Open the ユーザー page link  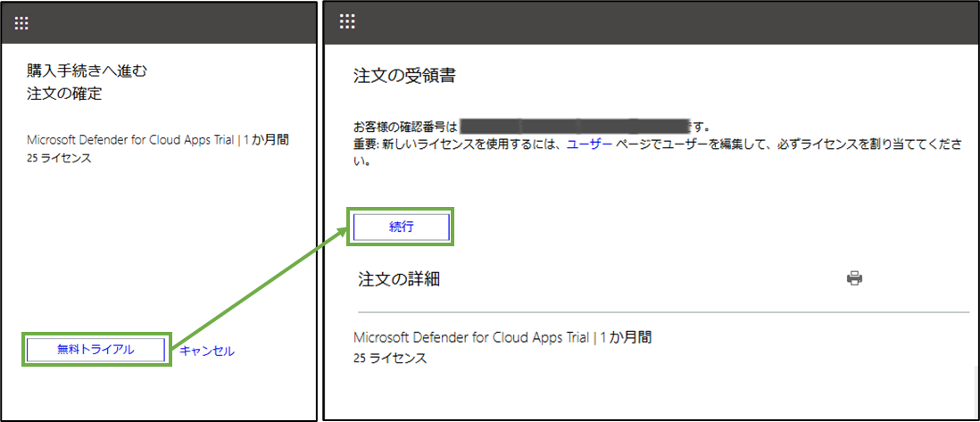[x=589, y=145]
